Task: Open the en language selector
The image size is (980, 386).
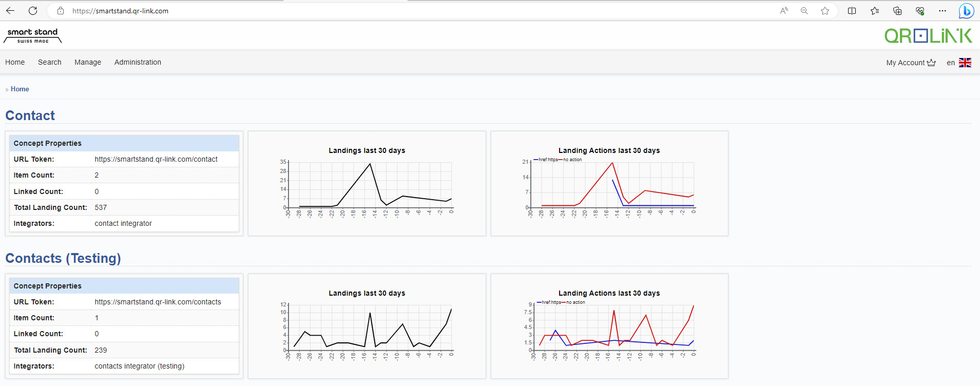Action: click(x=951, y=63)
